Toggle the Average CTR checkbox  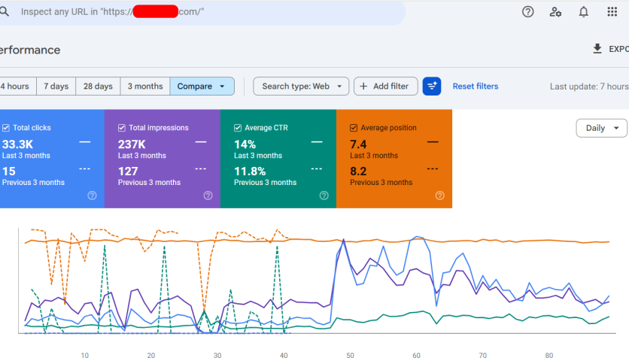point(238,128)
